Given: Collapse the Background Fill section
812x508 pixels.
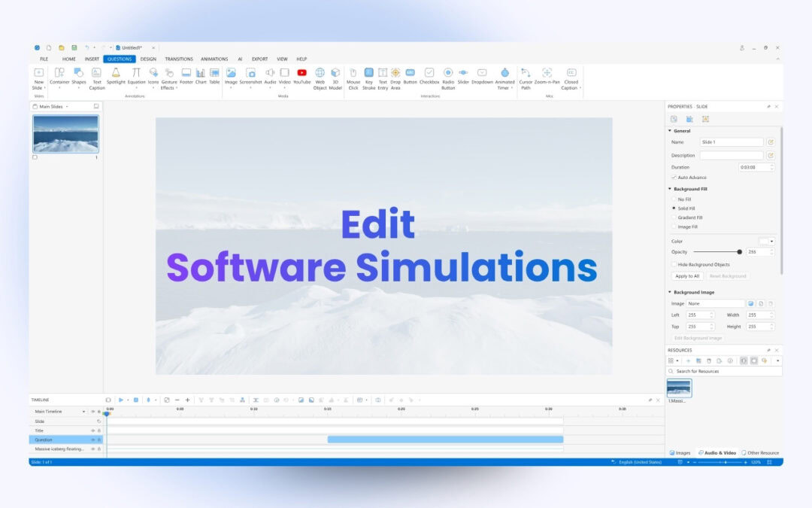Looking at the screenshot, I should pyautogui.click(x=670, y=189).
